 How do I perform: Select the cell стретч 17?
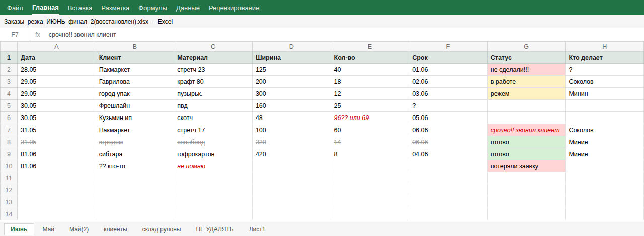pos(213,130)
